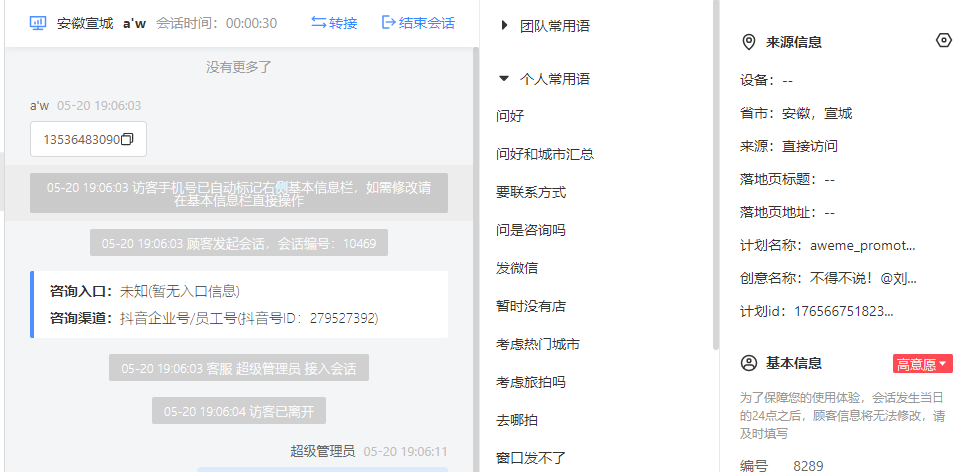This screenshot has height=472, width=967.
Task: Click the monitor device icon beside 安徽宣城
Action: click(38, 23)
